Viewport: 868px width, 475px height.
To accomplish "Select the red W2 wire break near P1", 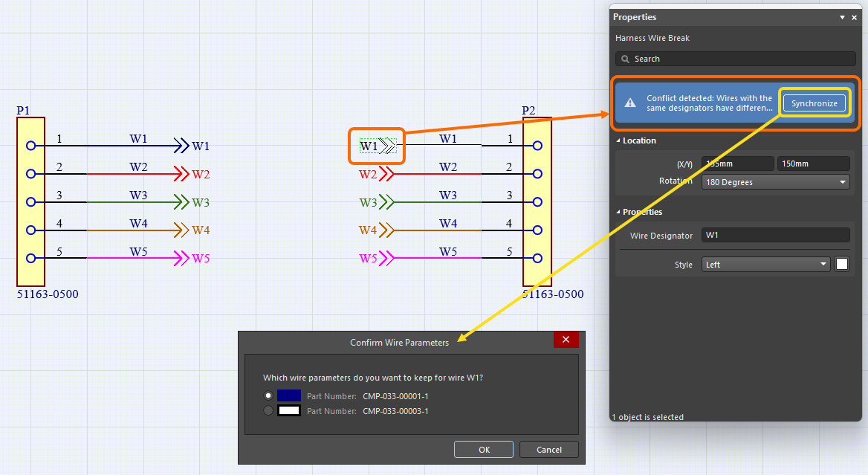I will pos(192,175).
